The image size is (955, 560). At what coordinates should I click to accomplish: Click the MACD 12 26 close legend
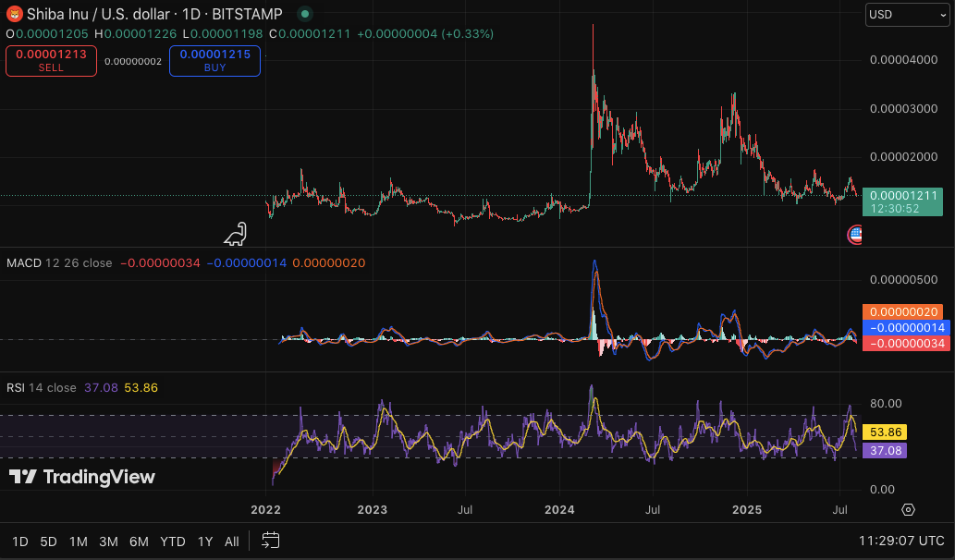59,263
